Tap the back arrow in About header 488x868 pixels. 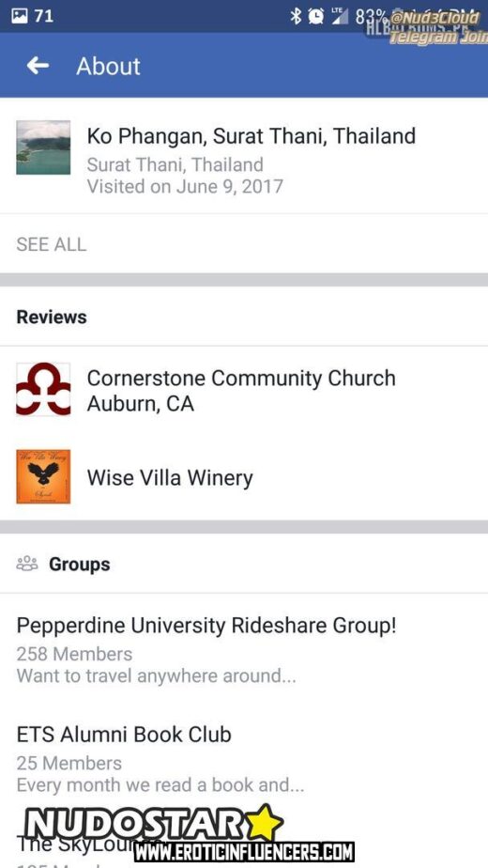pos(38,66)
